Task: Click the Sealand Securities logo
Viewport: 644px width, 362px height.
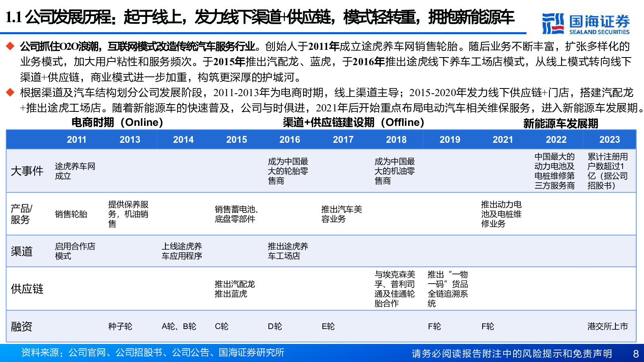Action: (586, 24)
